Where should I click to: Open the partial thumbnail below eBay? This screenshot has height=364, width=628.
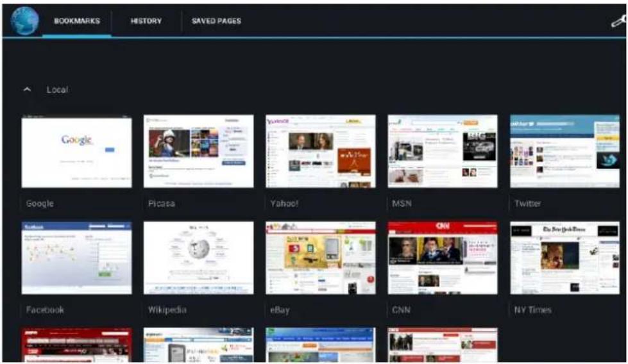click(x=321, y=345)
